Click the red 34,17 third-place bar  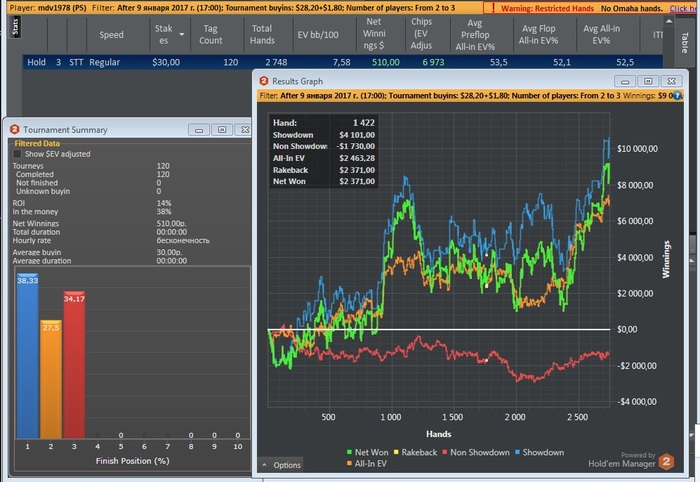(x=74, y=365)
